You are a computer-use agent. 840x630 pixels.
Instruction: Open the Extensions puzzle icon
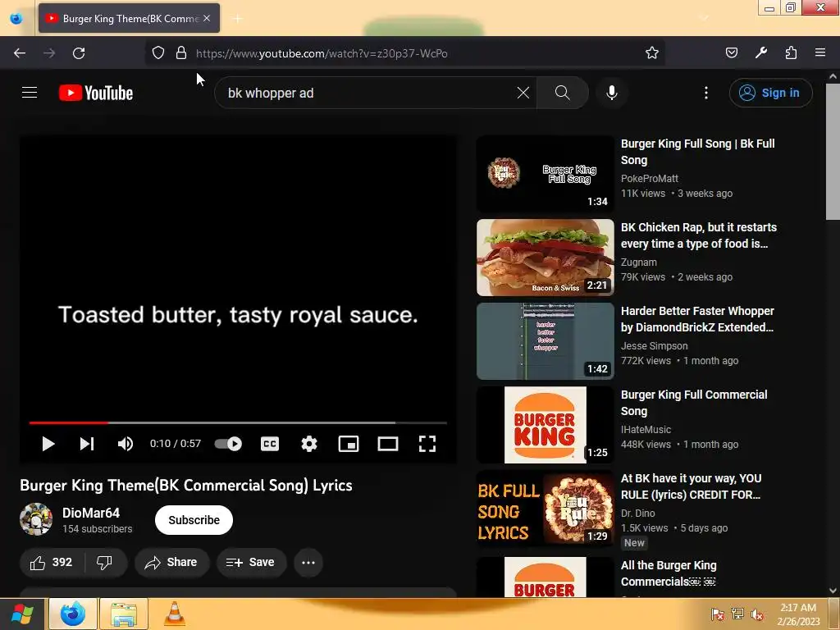(792, 52)
